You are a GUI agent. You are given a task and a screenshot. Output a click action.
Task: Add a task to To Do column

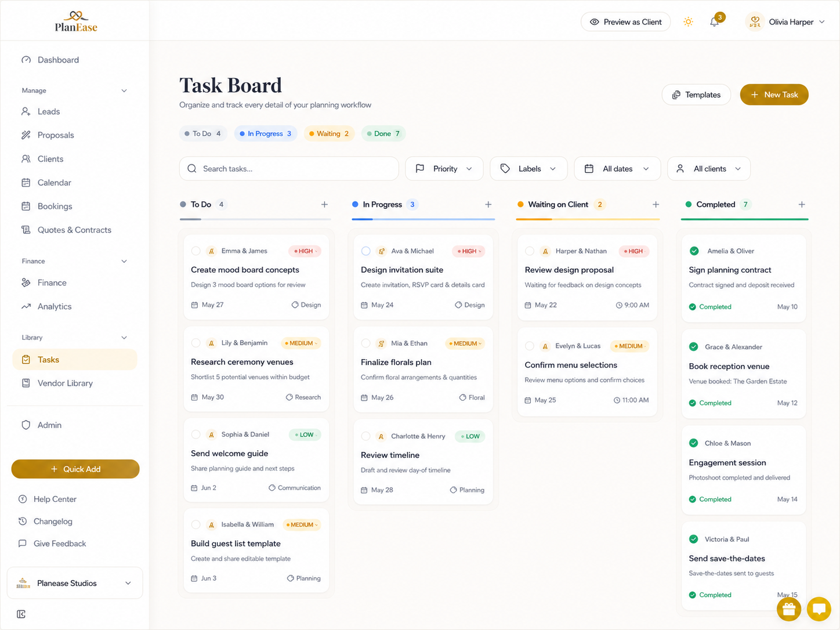click(324, 204)
